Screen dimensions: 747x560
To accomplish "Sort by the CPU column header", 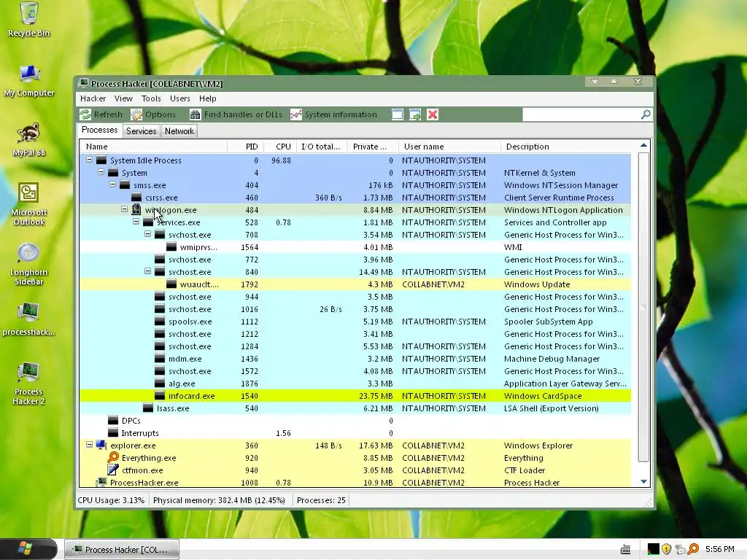I will [279, 147].
